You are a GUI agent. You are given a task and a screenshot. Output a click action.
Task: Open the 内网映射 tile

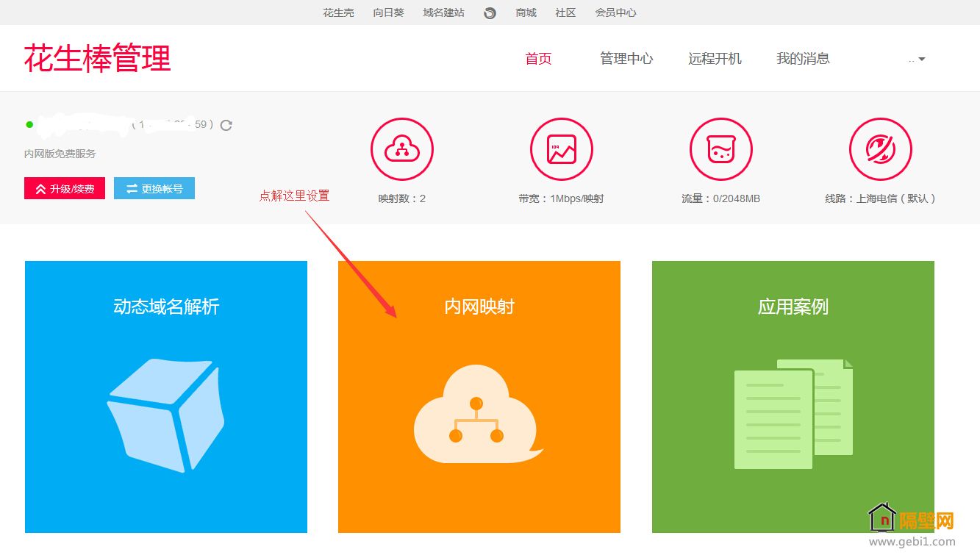(x=479, y=397)
